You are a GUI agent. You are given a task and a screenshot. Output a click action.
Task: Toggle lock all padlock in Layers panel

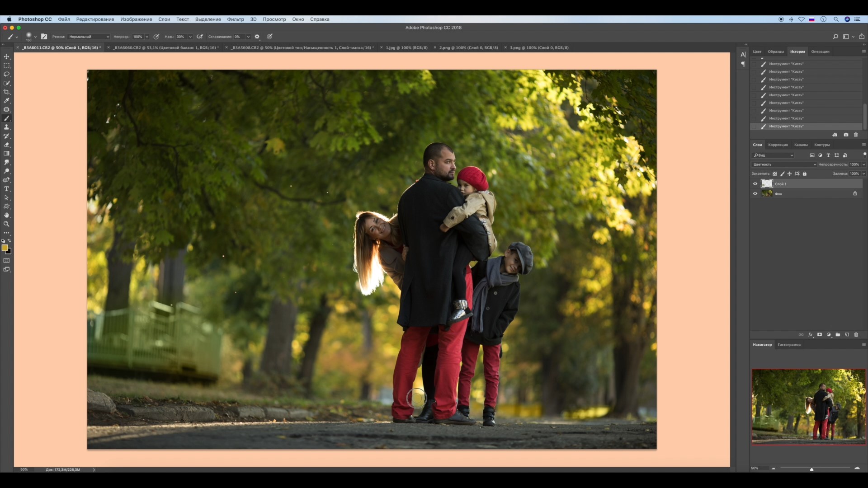click(805, 174)
